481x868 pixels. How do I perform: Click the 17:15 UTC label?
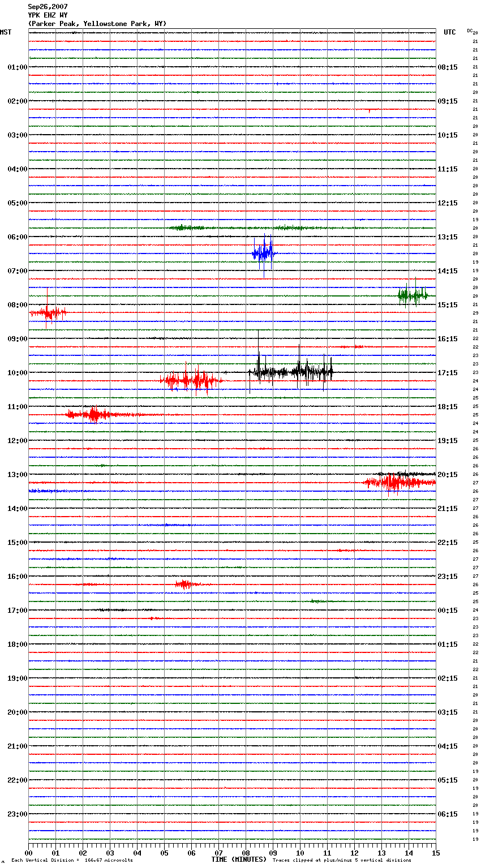point(448,373)
